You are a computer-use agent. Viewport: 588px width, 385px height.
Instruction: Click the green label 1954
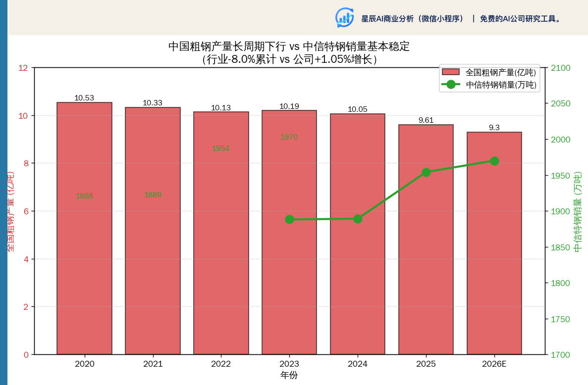(220, 148)
